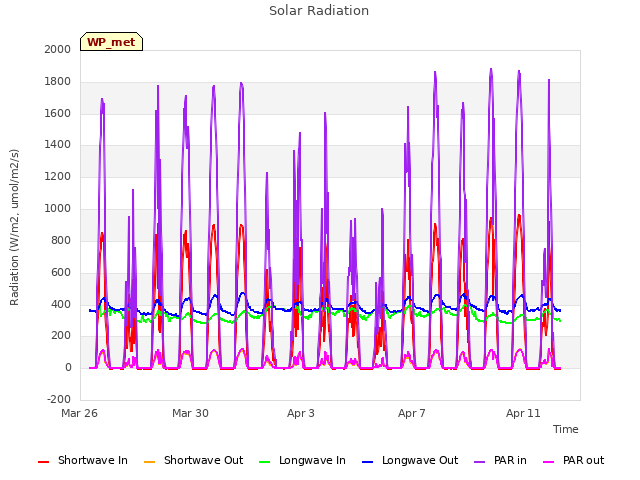
Task: Click the blue Longwave Out legend swatch
Action: coord(367,462)
